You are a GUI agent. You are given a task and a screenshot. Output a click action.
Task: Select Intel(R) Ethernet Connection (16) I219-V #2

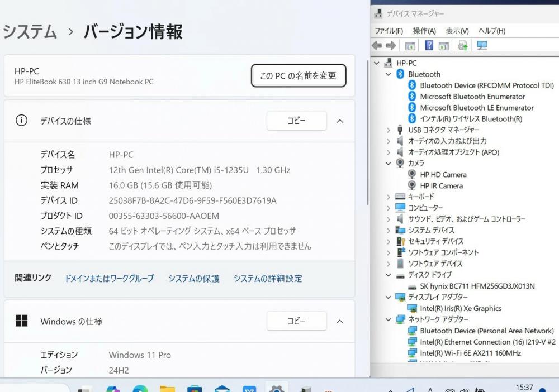[x=487, y=342]
